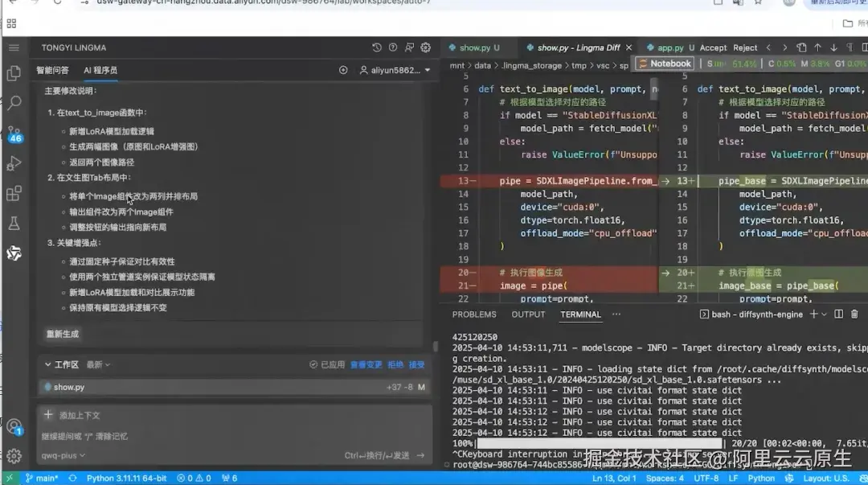The width and height of the screenshot is (868, 485).
Task: Open Lingma feedback icon in panel header
Action: click(x=409, y=47)
